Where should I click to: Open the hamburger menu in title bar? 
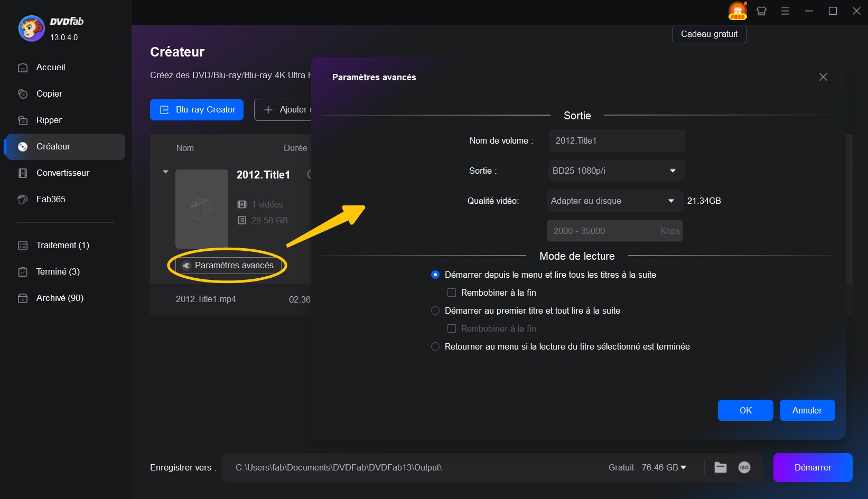click(785, 11)
